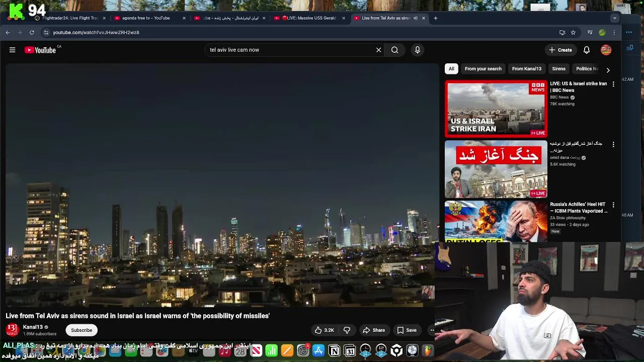Select the 'From your search' chip
644x362 pixels.
[483, 69]
